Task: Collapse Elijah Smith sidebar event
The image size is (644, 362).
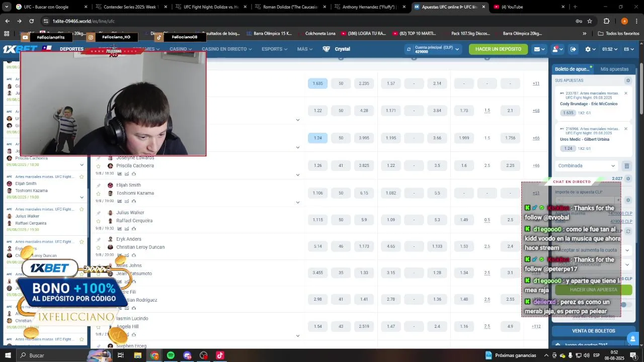Action: 82,197
